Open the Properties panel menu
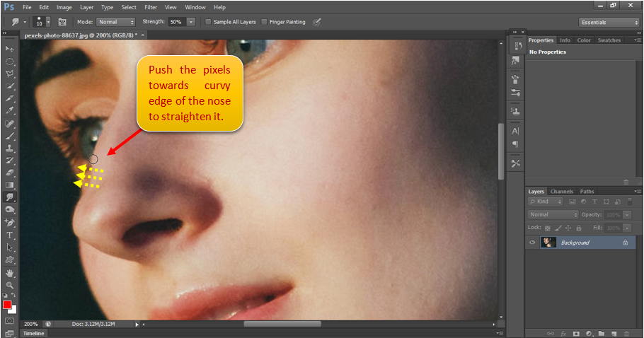This screenshot has height=338, width=644. (638, 40)
